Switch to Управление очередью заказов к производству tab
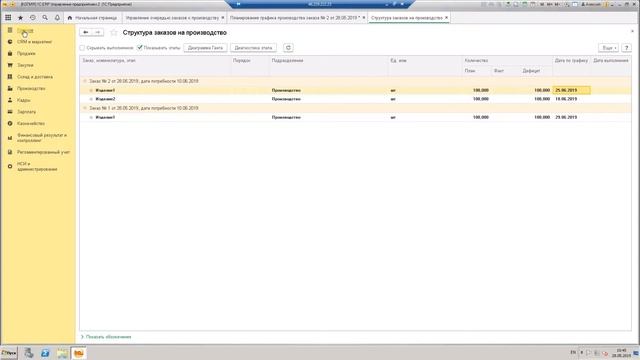The height and width of the screenshot is (360, 640). [172, 18]
